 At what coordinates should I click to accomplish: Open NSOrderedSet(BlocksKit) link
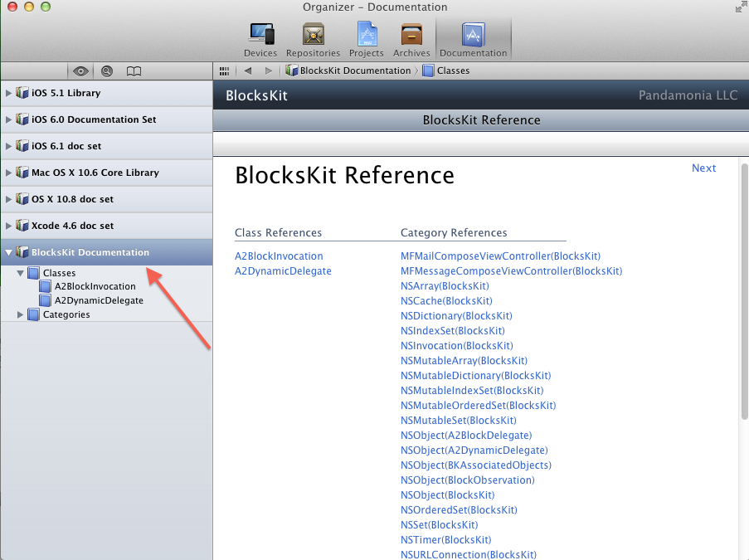pos(459,510)
